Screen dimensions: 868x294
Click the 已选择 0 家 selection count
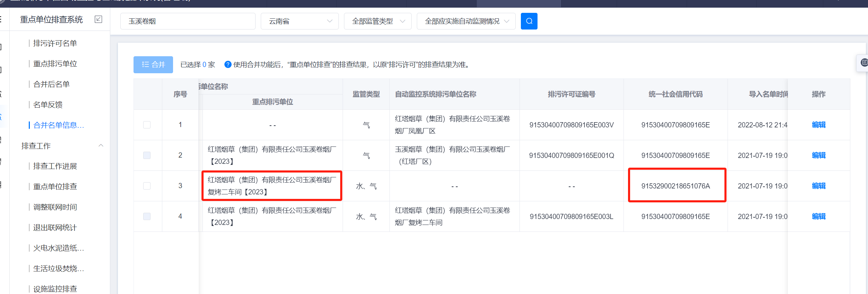pyautogui.click(x=198, y=65)
